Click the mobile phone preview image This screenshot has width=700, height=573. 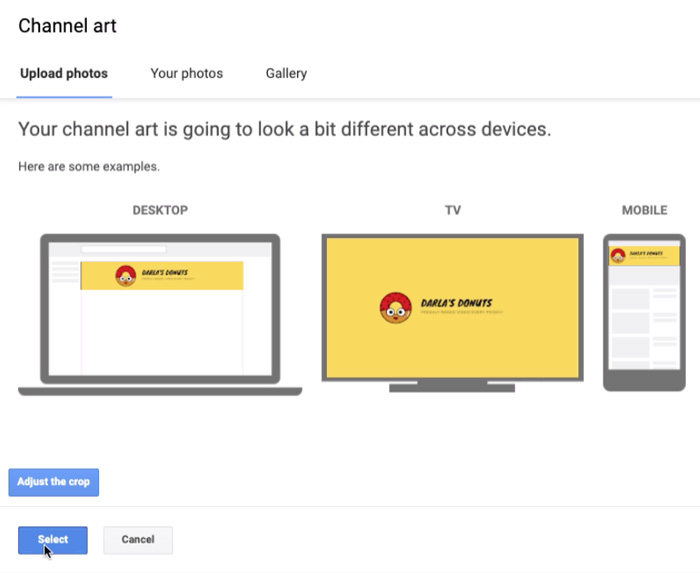pyautogui.click(x=644, y=312)
